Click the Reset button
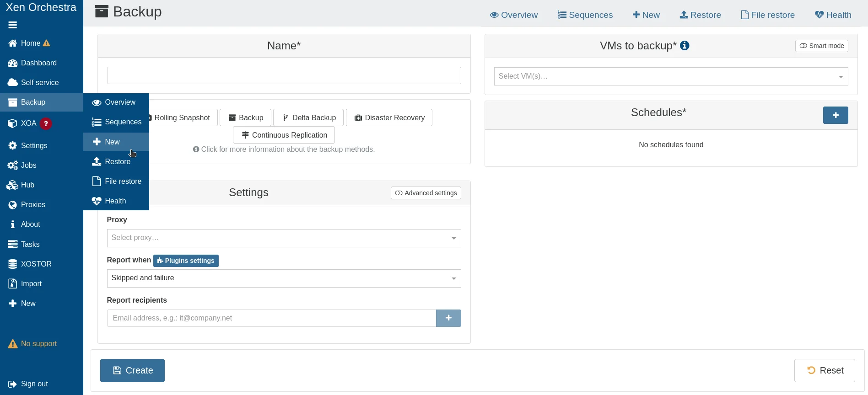 825,370
